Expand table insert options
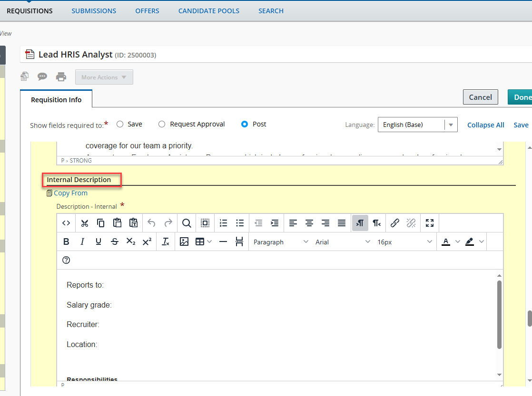The height and width of the screenshot is (396, 532). coord(209,242)
